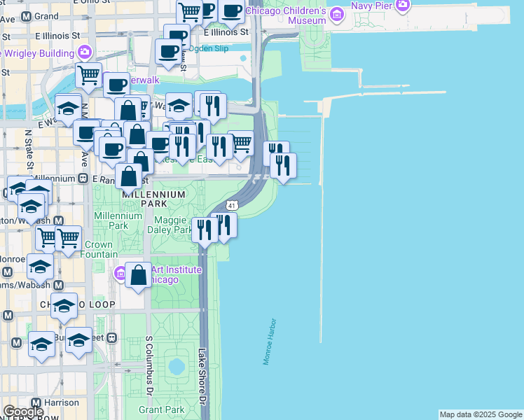Select Millennium station train icon

(83, 178)
